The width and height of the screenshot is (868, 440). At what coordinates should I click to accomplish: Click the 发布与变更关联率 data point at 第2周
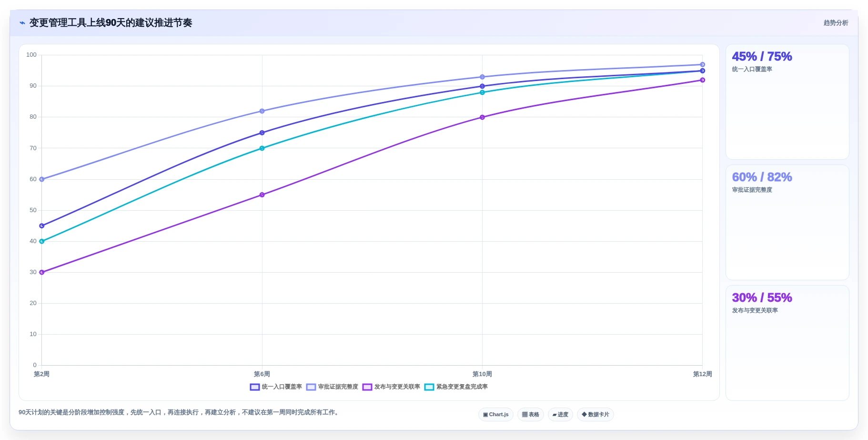click(x=42, y=272)
